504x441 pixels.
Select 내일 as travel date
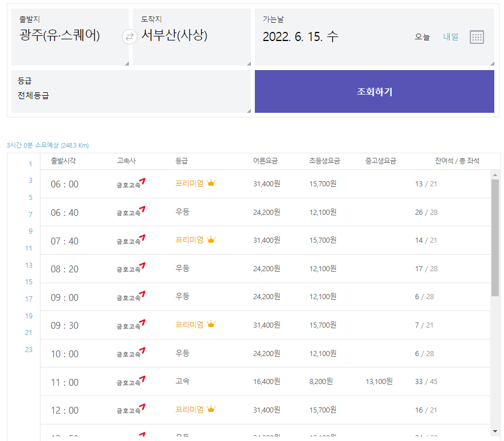[x=451, y=37]
